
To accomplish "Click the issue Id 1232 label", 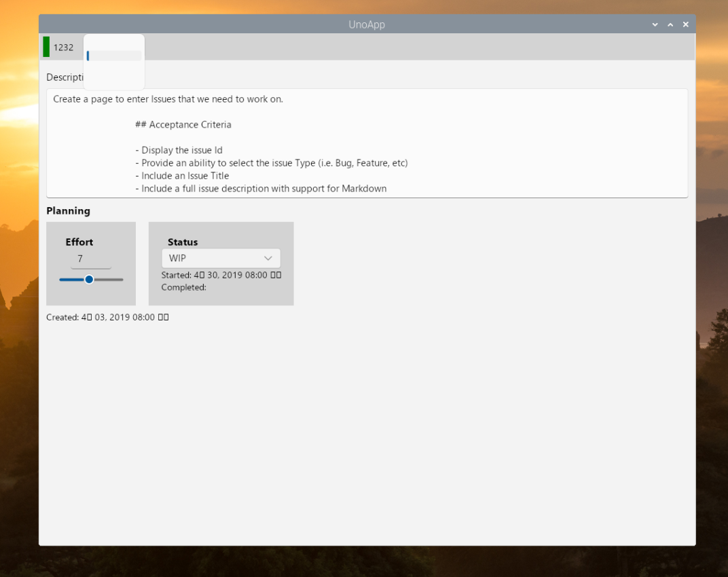I will [x=65, y=47].
